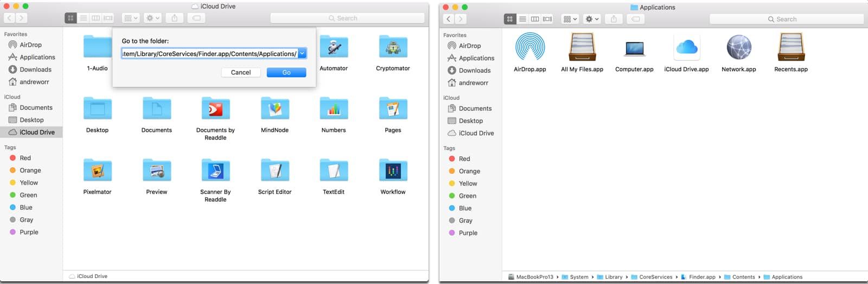Image resolution: width=868 pixels, height=284 pixels.
Task: Open Recents.app icon
Action: (x=791, y=47)
